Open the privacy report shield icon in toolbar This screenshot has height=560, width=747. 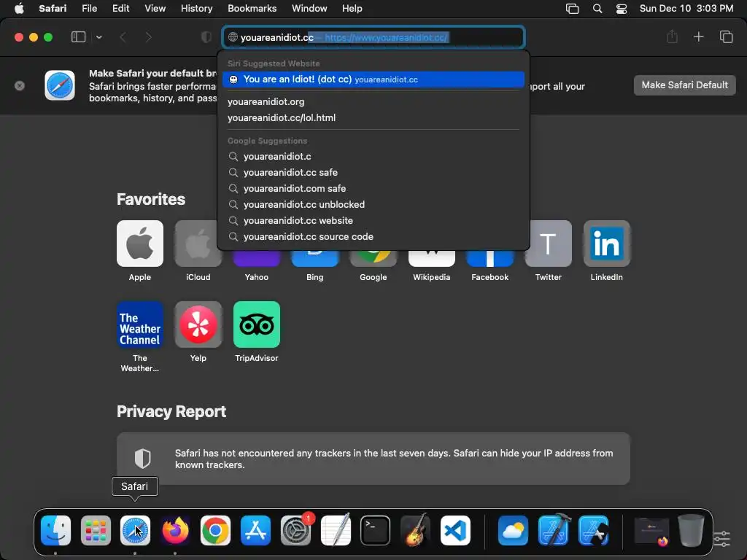206,37
